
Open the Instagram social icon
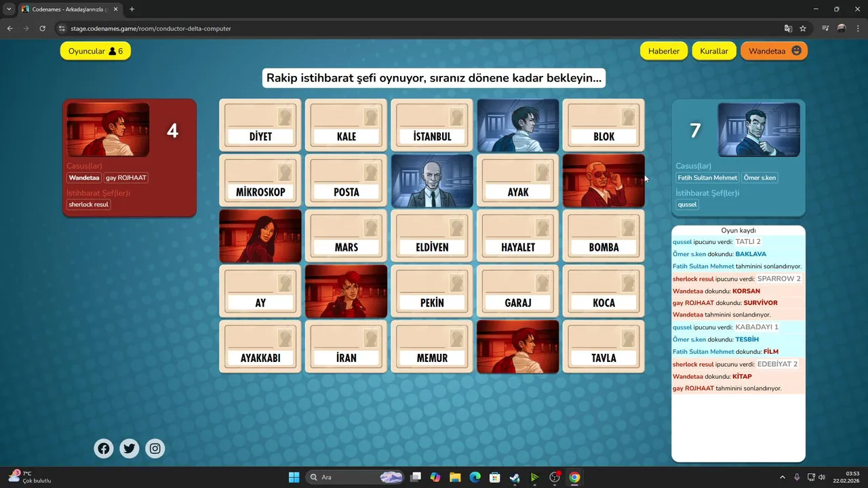coord(155,448)
